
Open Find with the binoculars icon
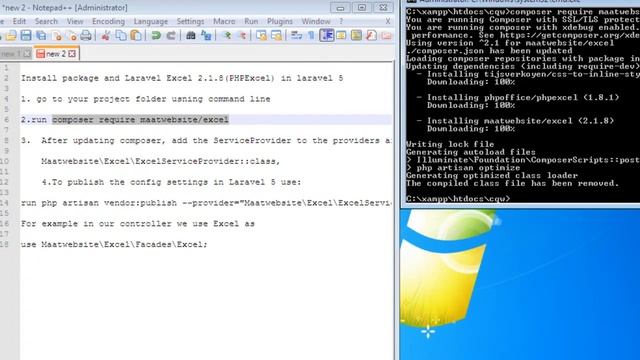pyautogui.click(x=191, y=36)
